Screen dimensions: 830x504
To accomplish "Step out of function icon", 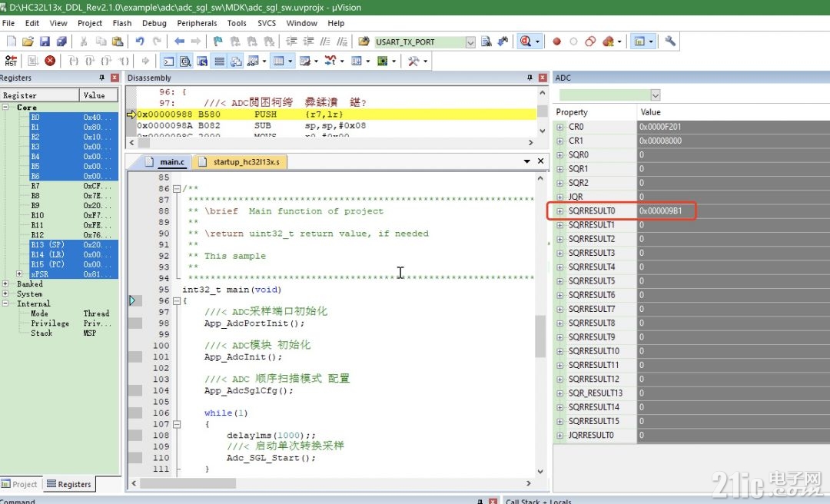I will click(106, 61).
